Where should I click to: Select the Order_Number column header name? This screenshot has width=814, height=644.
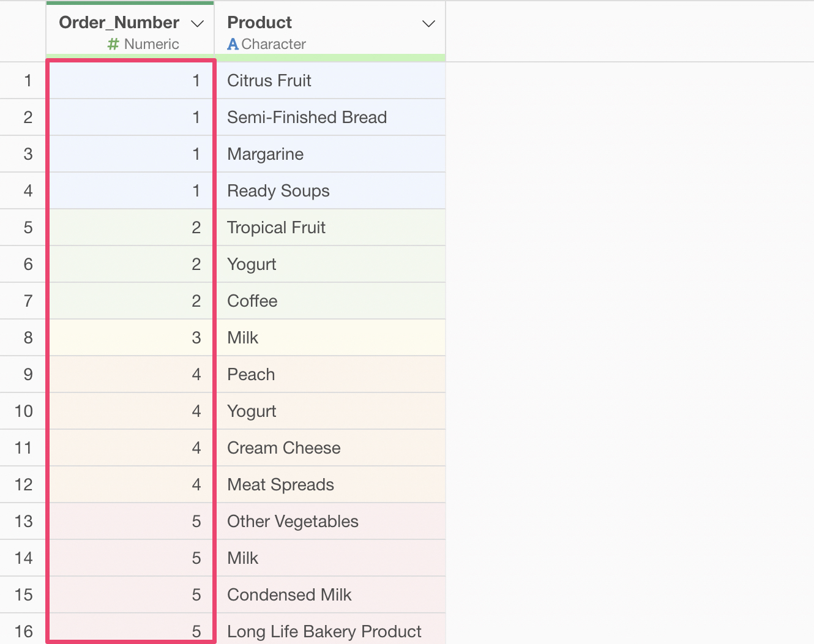click(x=119, y=23)
